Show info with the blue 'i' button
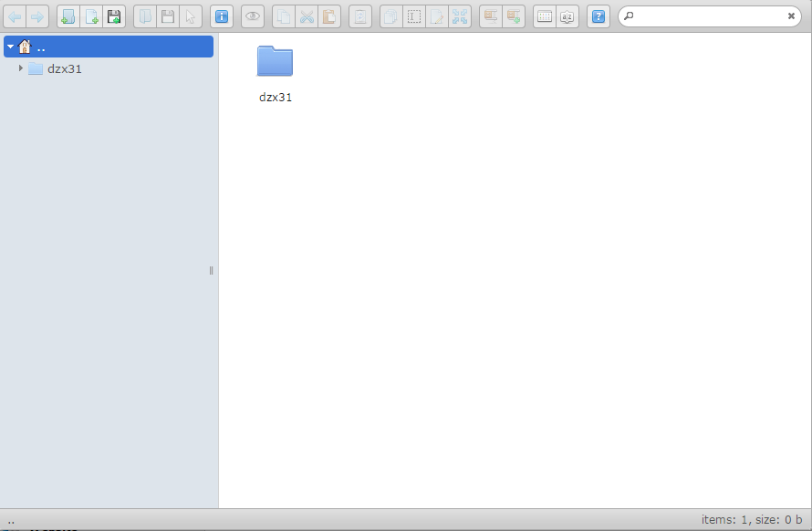Screen dimensions: 812x531 coord(222,16)
